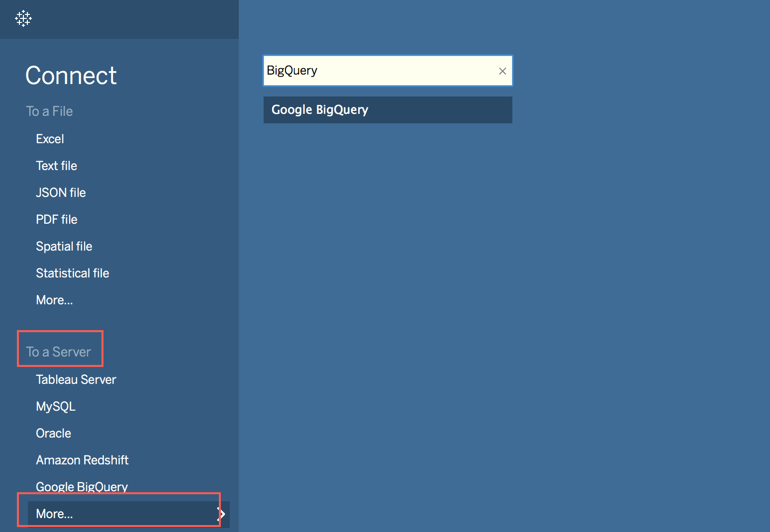The image size is (770, 532).
Task: Open Google BigQuery in server list
Action: 82,487
